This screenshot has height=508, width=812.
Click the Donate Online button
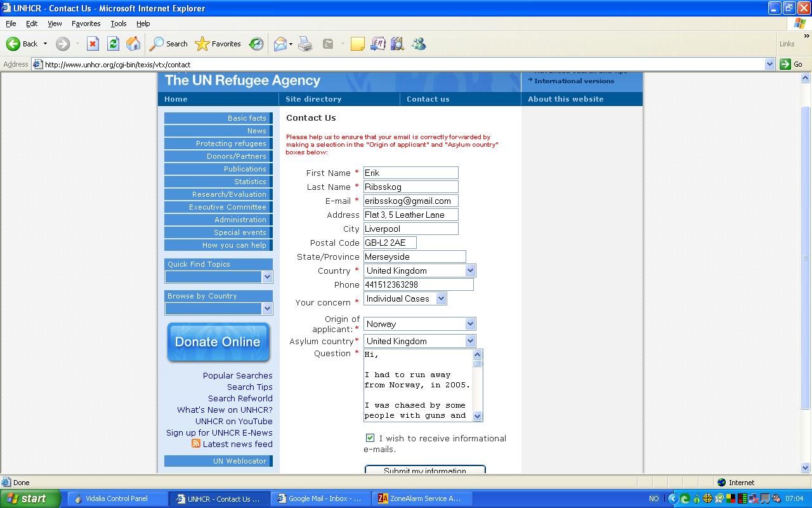pos(218,342)
